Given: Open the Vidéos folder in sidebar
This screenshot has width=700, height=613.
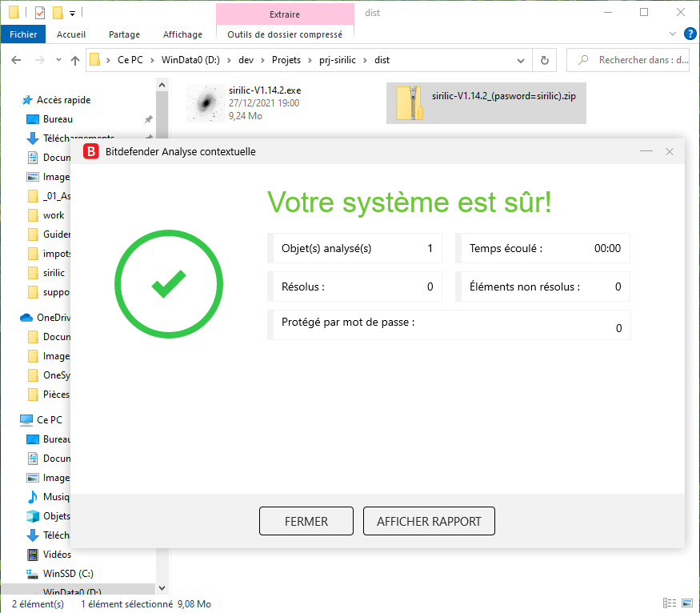Looking at the screenshot, I should [x=57, y=555].
